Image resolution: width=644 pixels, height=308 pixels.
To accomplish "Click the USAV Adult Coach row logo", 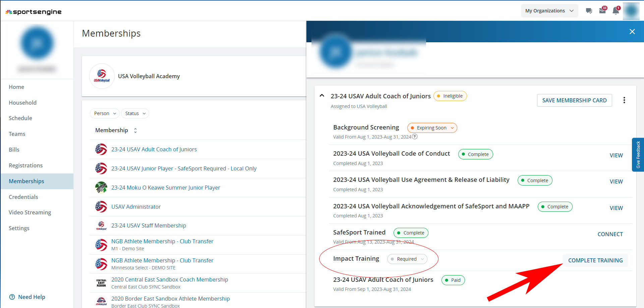I will click(x=101, y=149).
